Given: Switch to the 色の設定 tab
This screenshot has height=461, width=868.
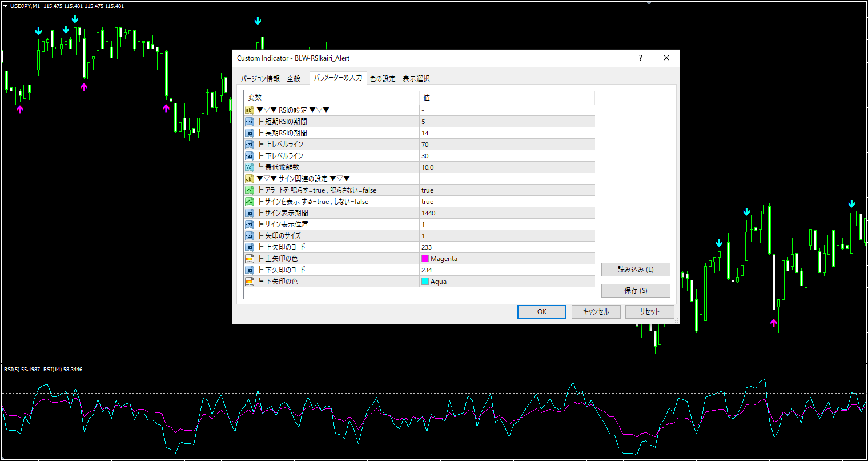Looking at the screenshot, I should [x=383, y=79].
